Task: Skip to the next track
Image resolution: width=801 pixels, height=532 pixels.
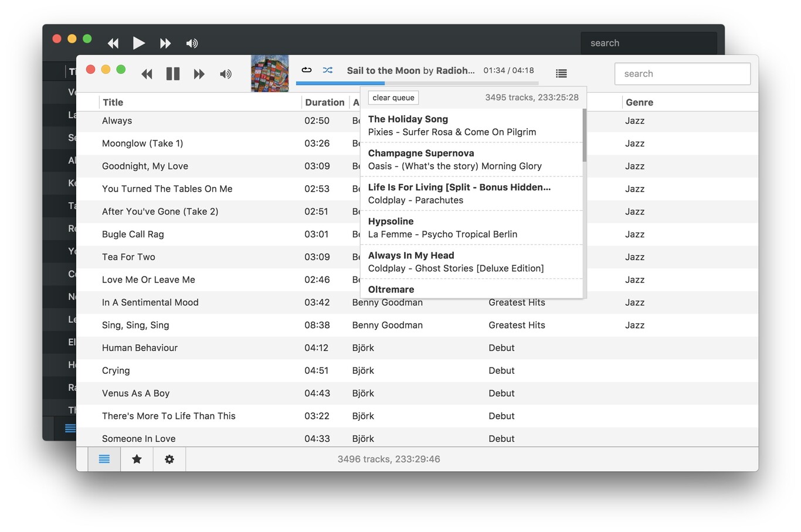Action: coord(199,74)
